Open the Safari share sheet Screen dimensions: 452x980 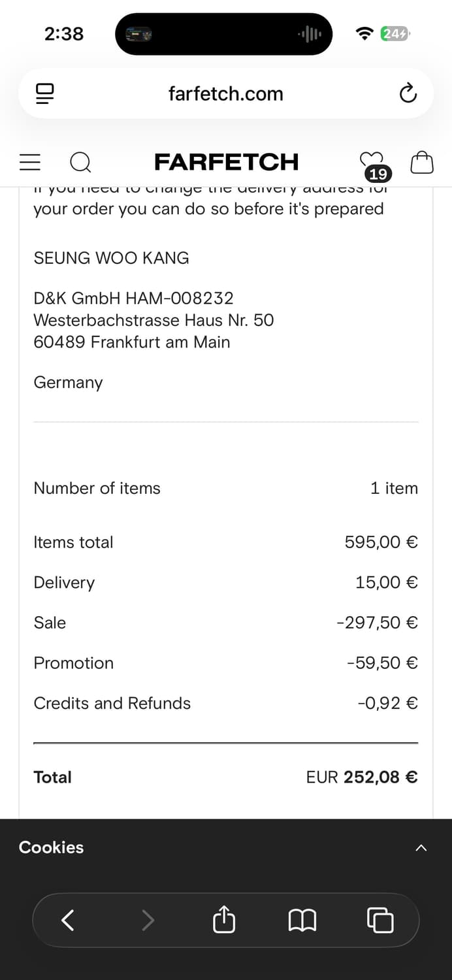click(224, 920)
